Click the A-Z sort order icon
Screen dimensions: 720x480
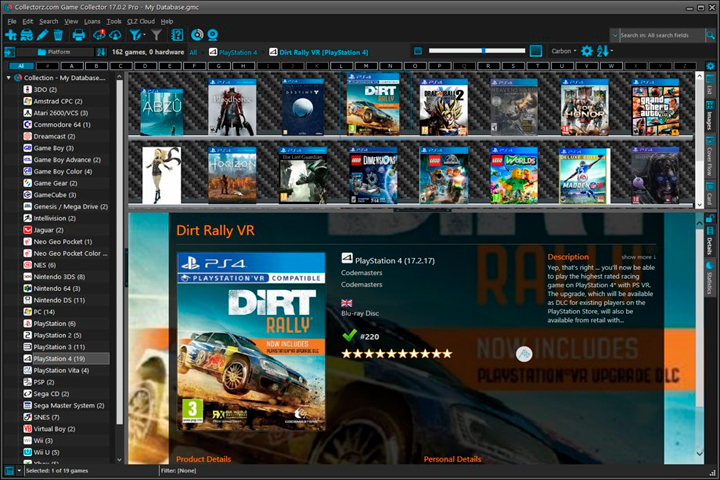pyautogui.click(x=602, y=51)
